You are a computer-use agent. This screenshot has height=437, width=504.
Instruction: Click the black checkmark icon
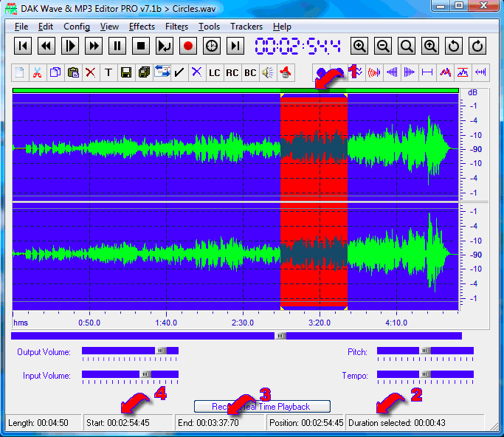179,72
